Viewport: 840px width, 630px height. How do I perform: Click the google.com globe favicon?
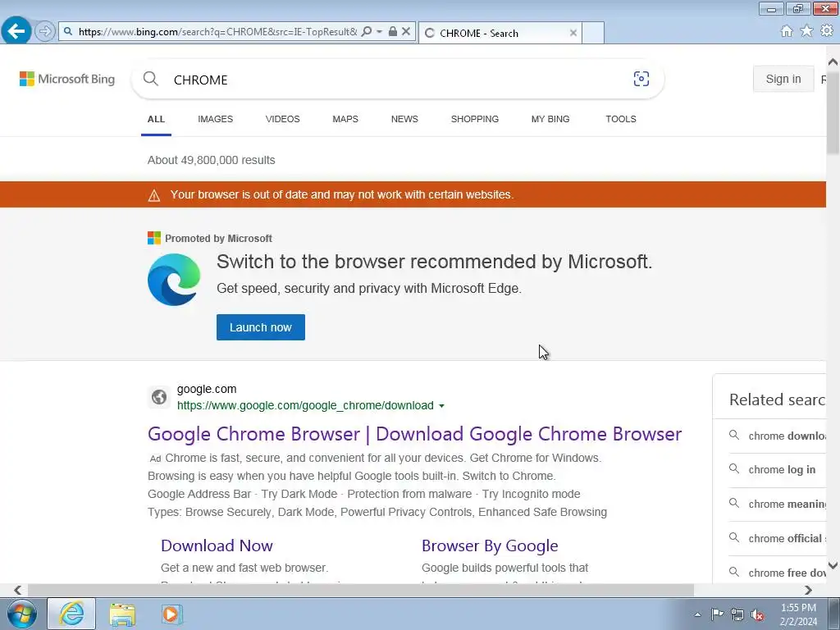click(x=158, y=397)
